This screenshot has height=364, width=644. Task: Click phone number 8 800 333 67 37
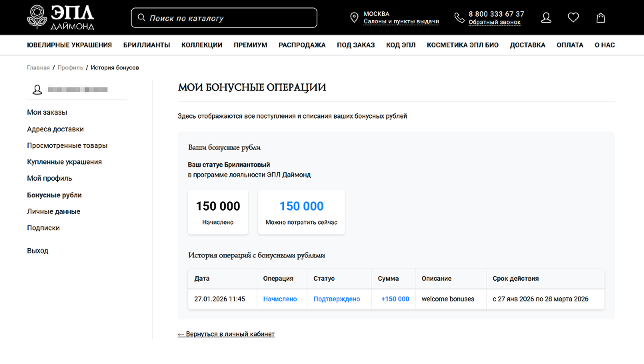tap(496, 14)
